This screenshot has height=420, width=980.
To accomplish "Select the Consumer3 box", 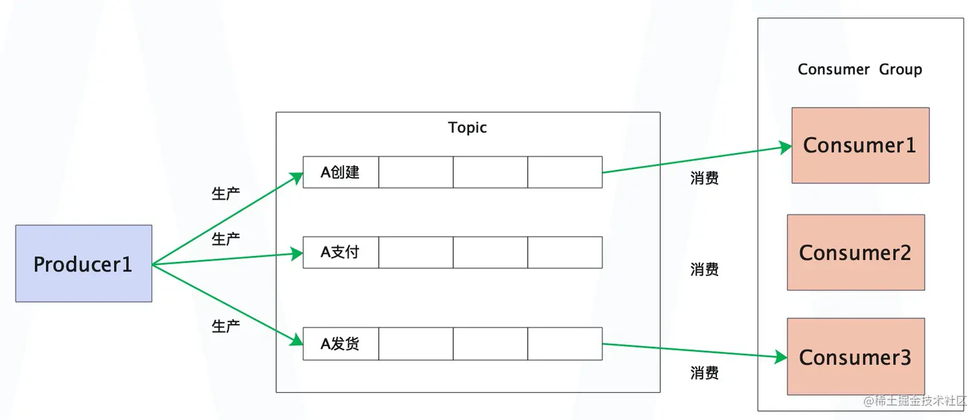I will click(856, 356).
